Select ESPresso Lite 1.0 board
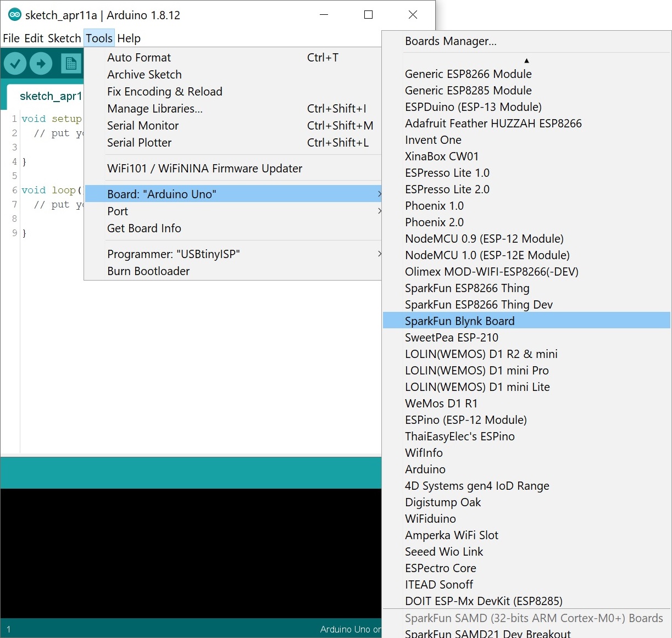Viewport: 672px width, 638px height. pos(526,173)
